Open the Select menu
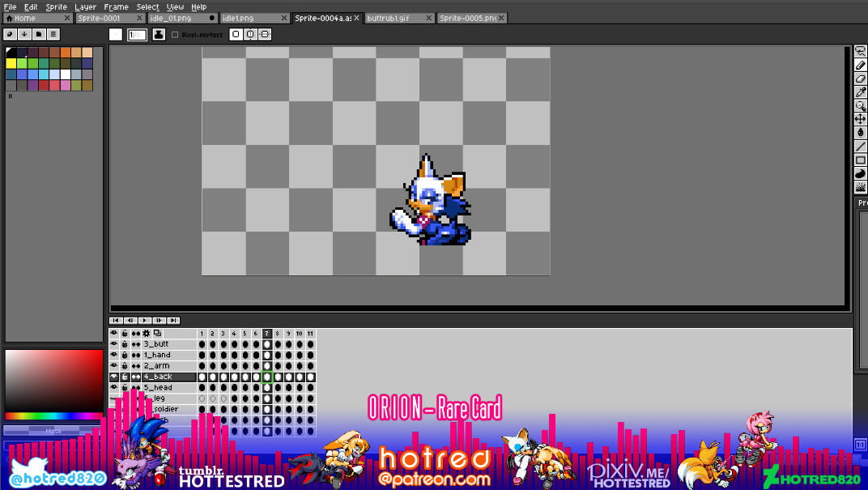The width and height of the screenshot is (868, 490). (147, 6)
